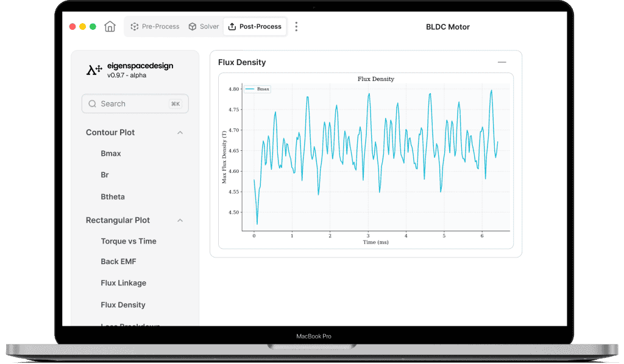Collapse the Rectangular Plot section
Viewport: 624px width, 364px height.
[180, 220]
